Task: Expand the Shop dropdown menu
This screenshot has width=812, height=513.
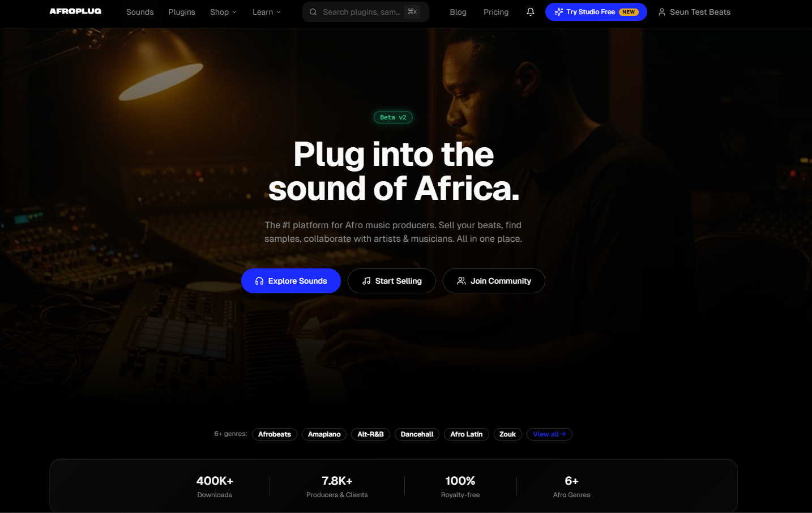Action: click(x=223, y=12)
